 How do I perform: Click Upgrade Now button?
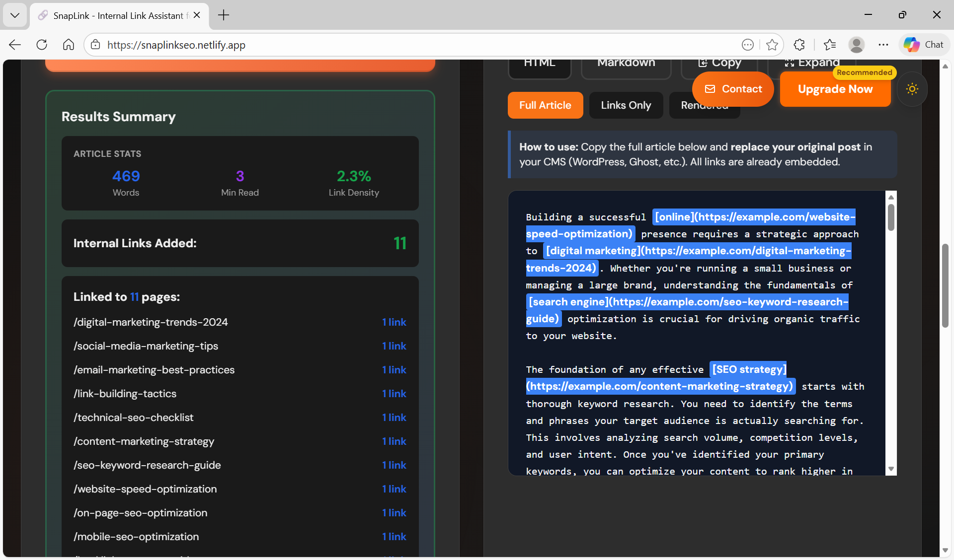click(835, 89)
